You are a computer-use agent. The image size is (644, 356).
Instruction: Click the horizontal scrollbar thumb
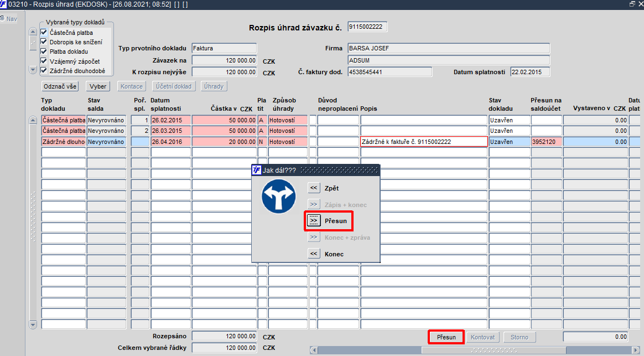(494, 350)
